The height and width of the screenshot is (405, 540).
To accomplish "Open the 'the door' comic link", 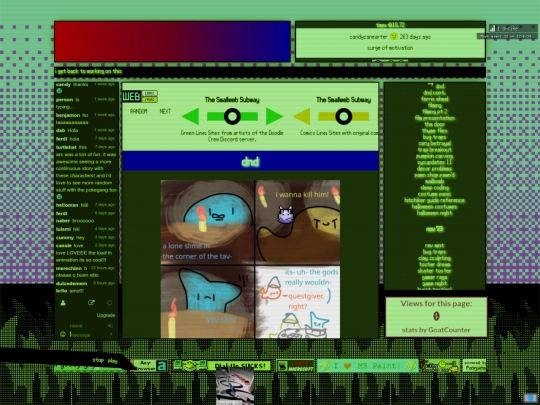I will 435,124.
